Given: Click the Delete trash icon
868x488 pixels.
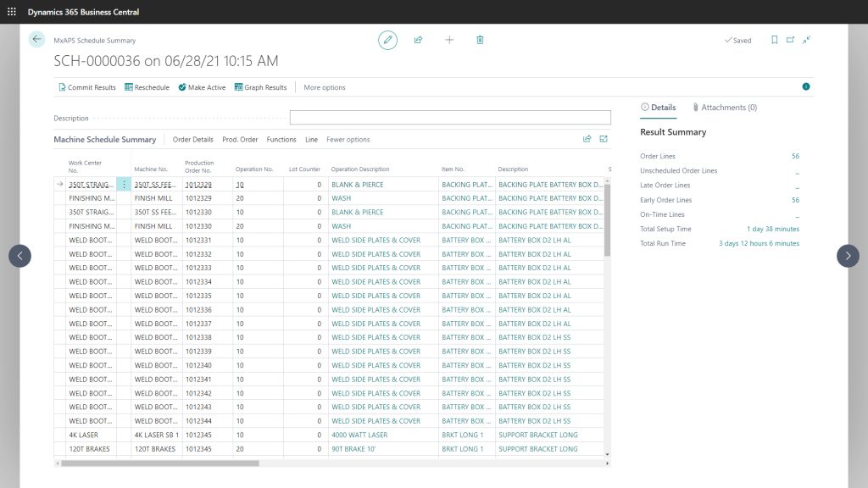Looking at the screenshot, I should (x=480, y=40).
